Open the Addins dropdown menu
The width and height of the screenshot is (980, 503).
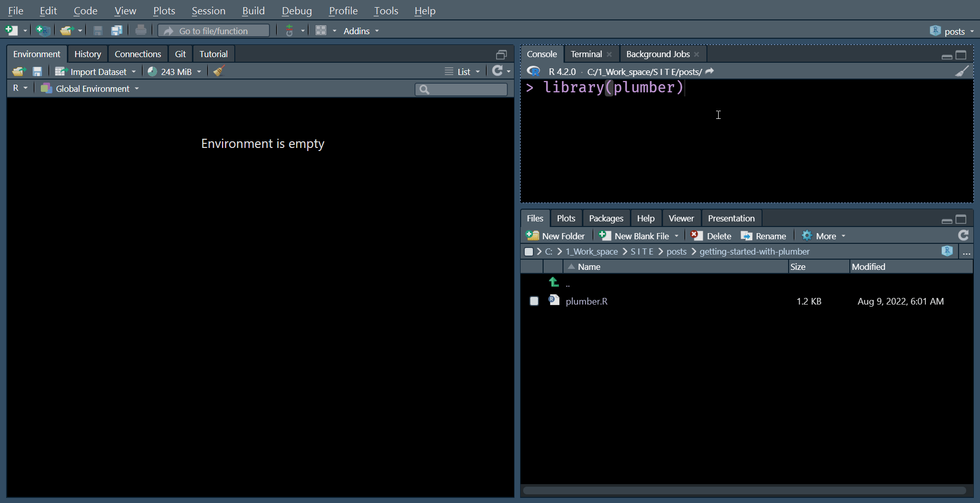[361, 31]
